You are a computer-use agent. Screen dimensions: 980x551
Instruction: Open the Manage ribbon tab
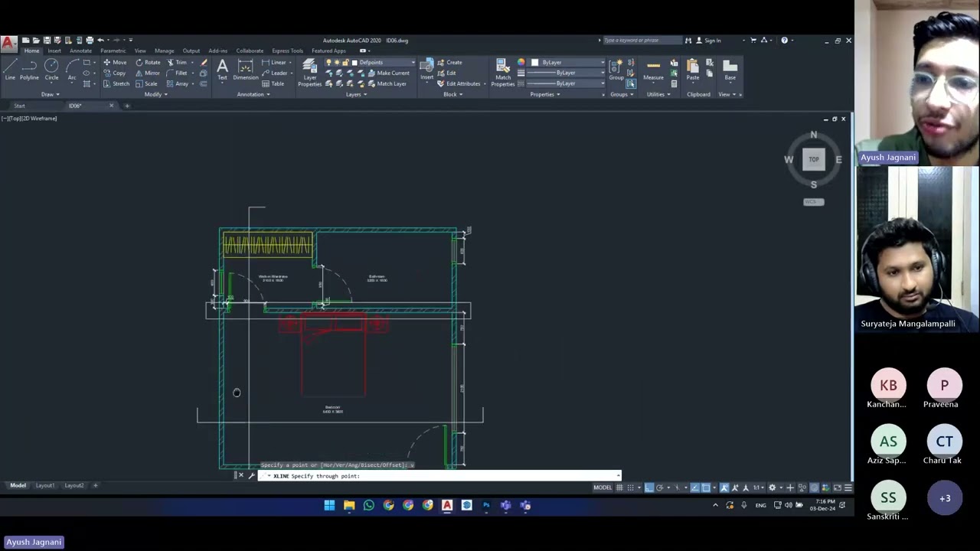[164, 51]
